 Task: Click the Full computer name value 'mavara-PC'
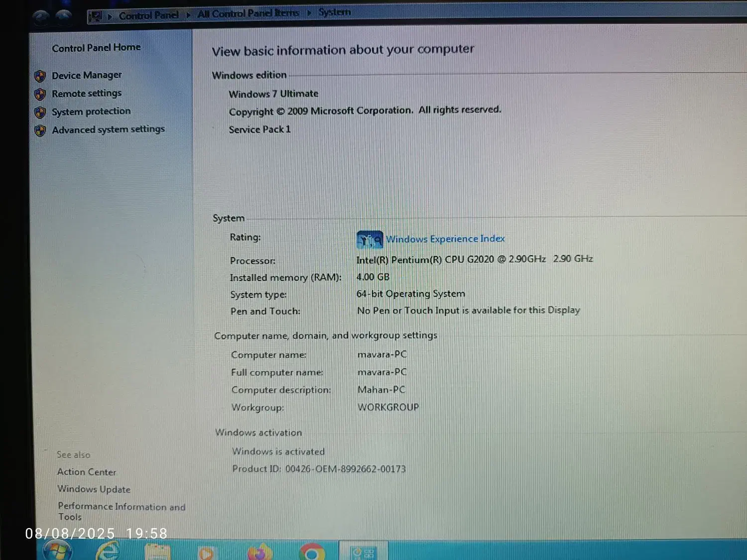point(382,372)
